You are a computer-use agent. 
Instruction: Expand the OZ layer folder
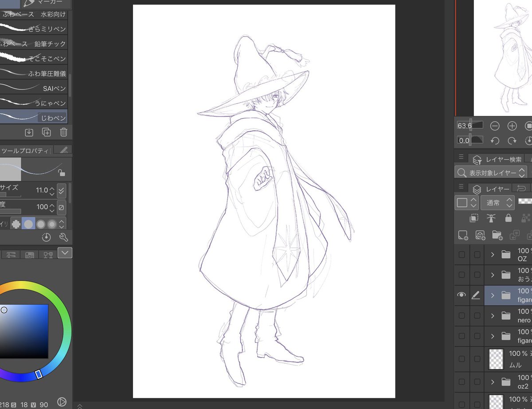coord(493,254)
